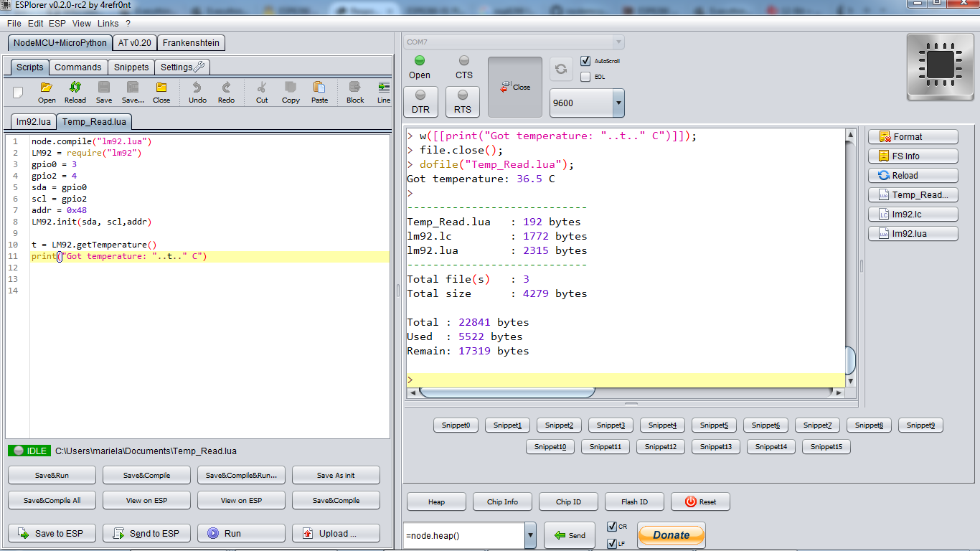980x551 pixels.
Task: Close the current file via toolbar Close
Action: [161, 93]
